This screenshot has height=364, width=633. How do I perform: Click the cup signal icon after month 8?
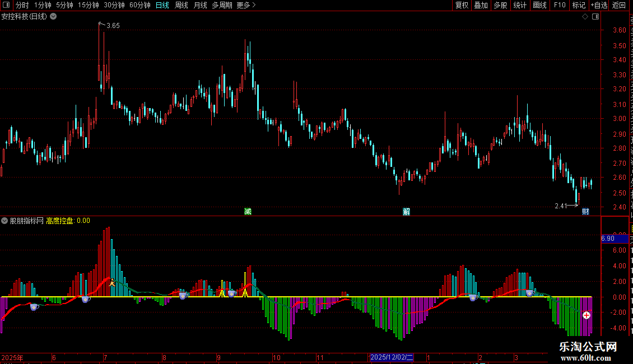(183, 296)
